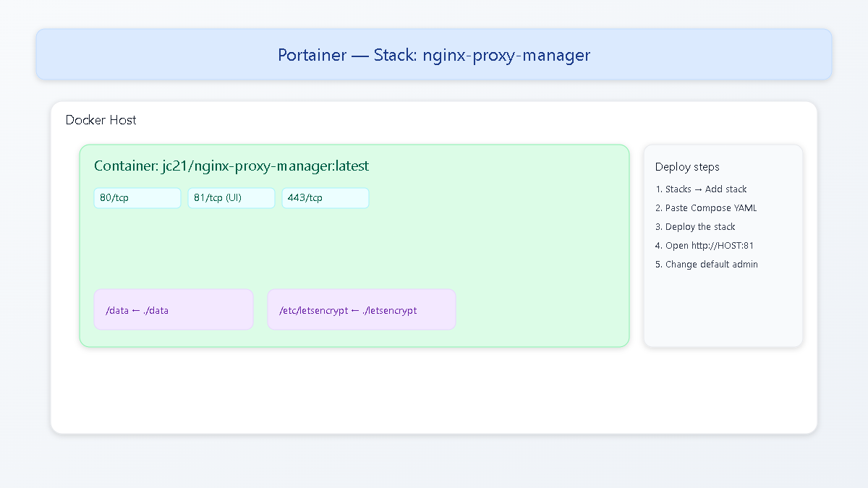Click the Portainer stack title header
Image resolution: width=868 pixels, height=488 pixels.
pos(434,54)
